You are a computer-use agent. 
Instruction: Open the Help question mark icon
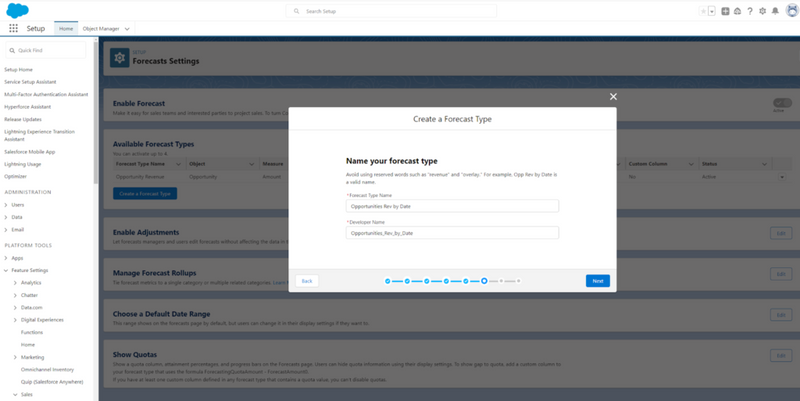[x=749, y=11]
